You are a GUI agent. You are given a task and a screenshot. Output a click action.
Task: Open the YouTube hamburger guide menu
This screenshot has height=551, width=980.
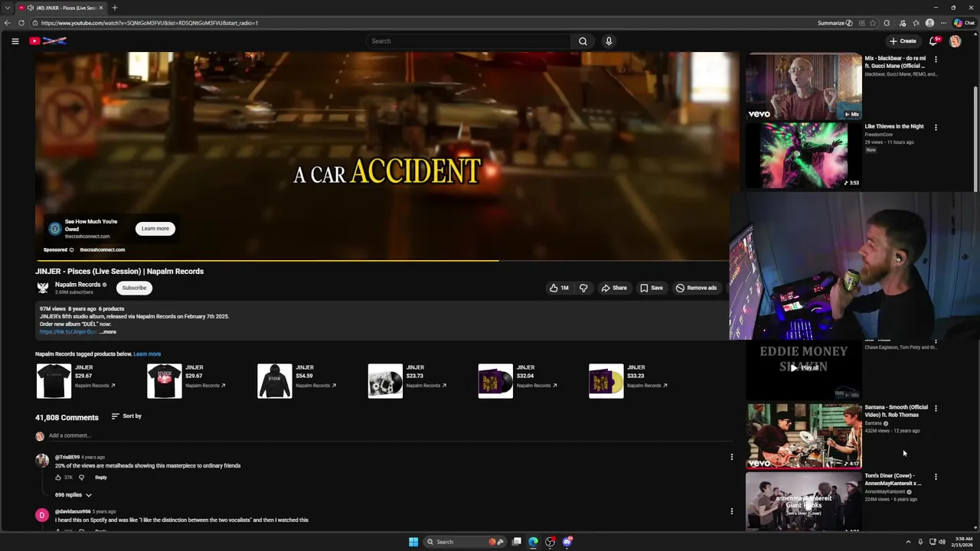pyautogui.click(x=15, y=41)
